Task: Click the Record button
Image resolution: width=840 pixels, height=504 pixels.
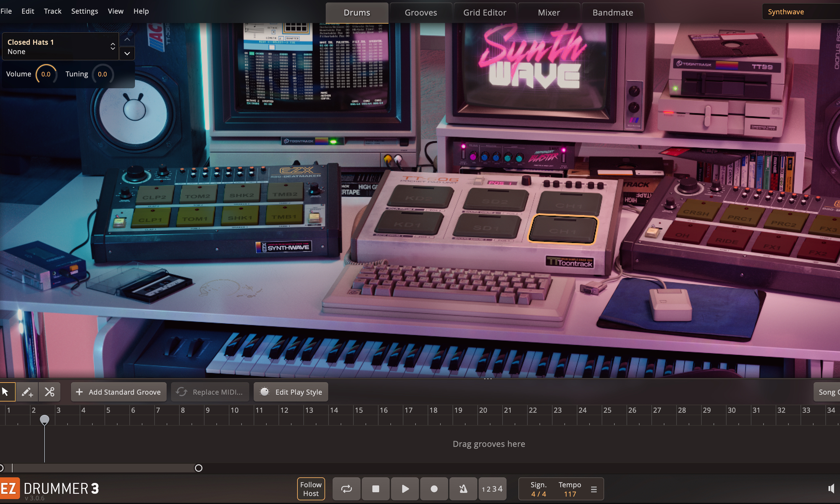Action: point(434,489)
